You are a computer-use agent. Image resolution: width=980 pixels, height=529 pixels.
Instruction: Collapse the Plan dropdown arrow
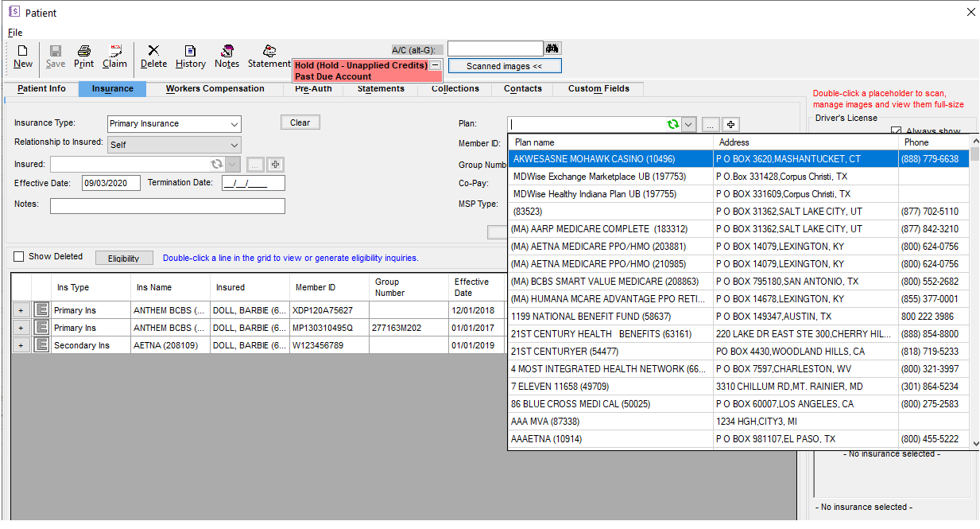point(688,124)
